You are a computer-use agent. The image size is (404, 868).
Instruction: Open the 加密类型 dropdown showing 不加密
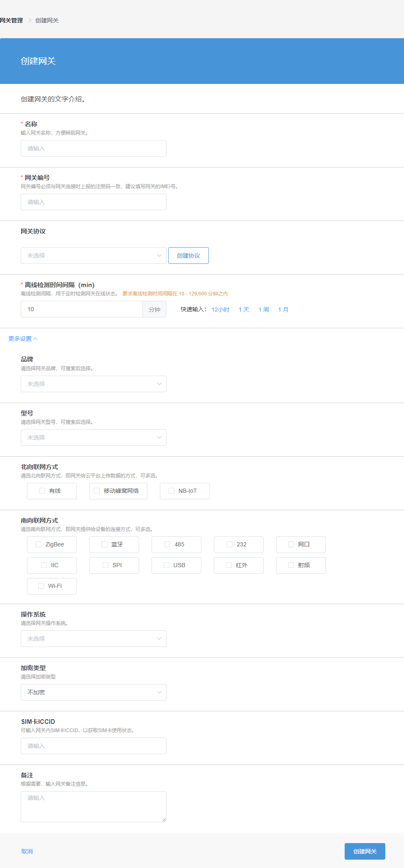(93, 692)
